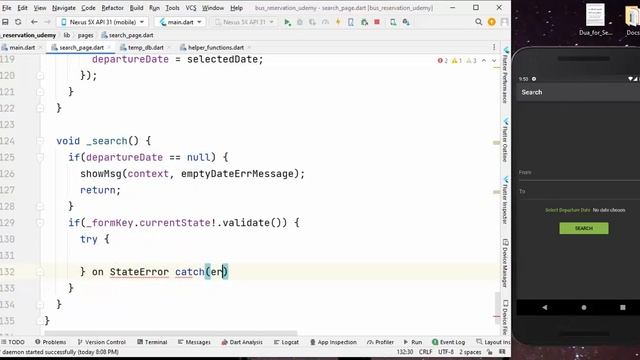This screenshot has width=640, height=360.
Task: Click the errors count indicator in editor
Action: click(x=442, y=60)
